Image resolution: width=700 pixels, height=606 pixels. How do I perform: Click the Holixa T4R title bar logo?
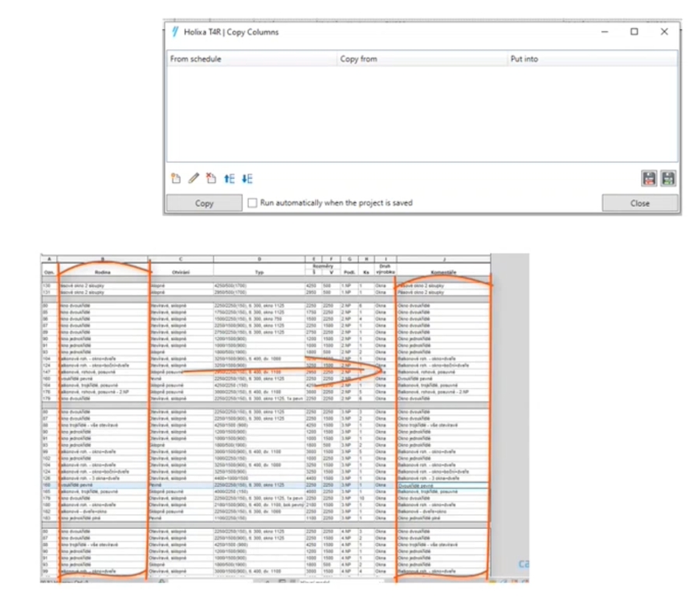click(175, 32)
